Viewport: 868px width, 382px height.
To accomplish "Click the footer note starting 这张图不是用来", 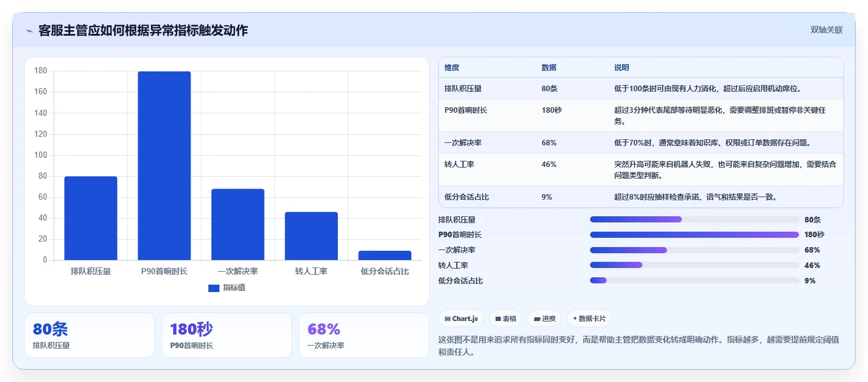I will pos(637,347).
